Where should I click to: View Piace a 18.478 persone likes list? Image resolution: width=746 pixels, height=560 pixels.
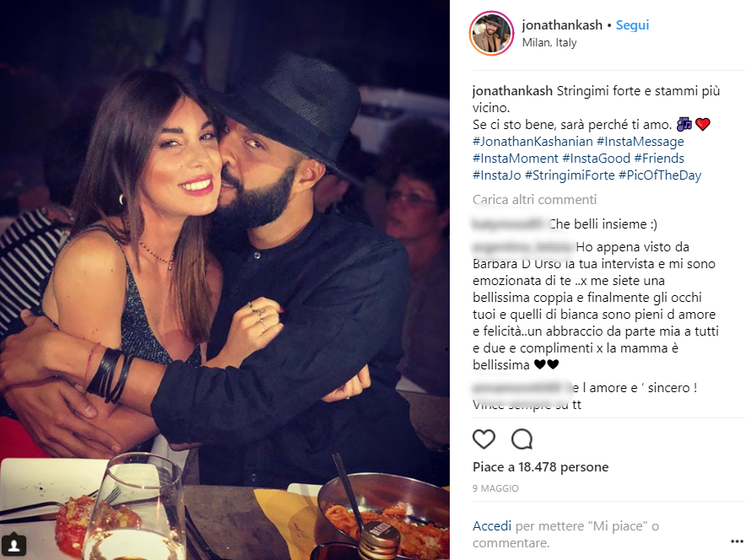[540, 467]
